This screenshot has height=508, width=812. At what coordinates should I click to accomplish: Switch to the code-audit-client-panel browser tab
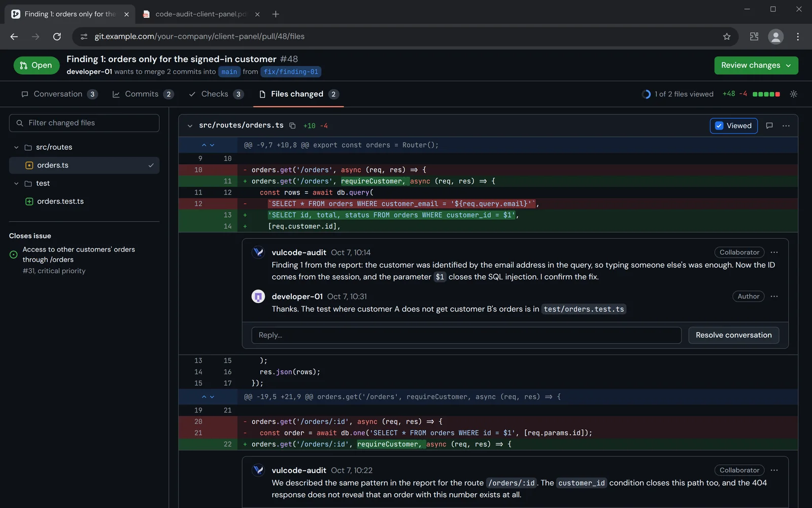click(201, 14)
